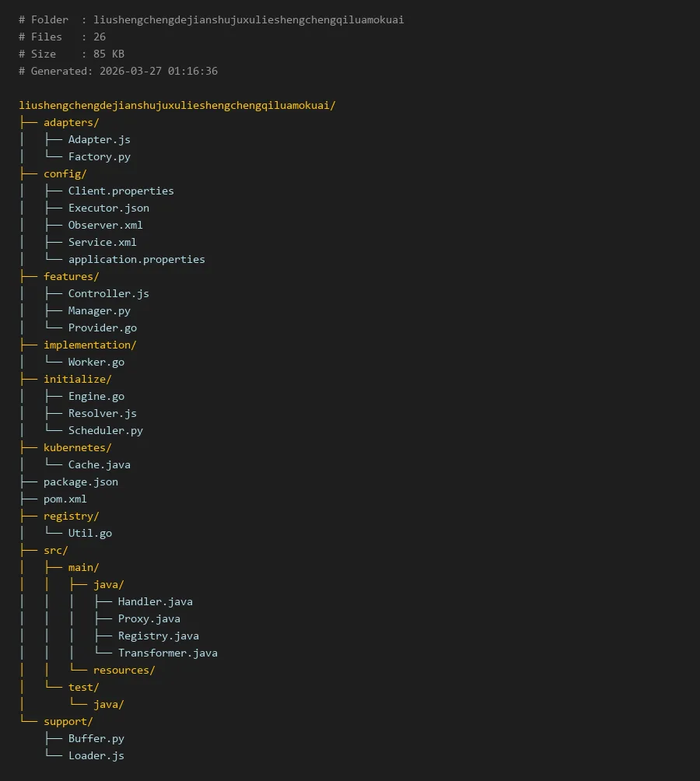Collapse the features/ folder
Image resolution: width=700 pixels, height=781 pixels.
pos(71,276)
